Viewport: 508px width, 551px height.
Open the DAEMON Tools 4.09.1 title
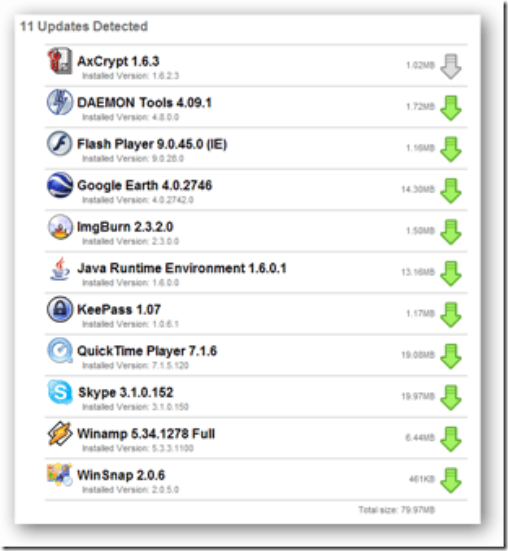[144, 103]
